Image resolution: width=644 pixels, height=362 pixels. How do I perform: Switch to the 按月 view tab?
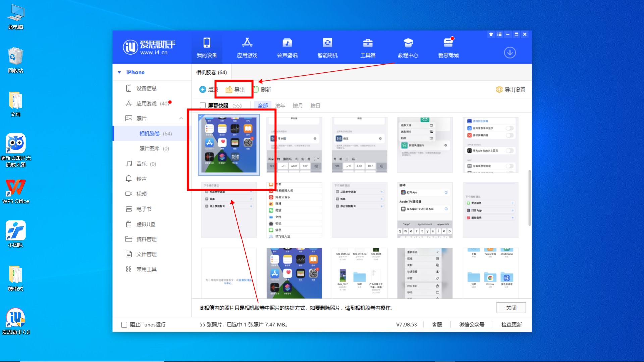(298, 105)
